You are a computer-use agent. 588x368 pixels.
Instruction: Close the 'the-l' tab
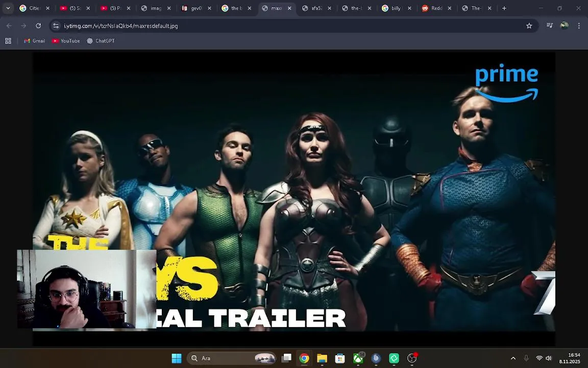(x=370, y=8)
